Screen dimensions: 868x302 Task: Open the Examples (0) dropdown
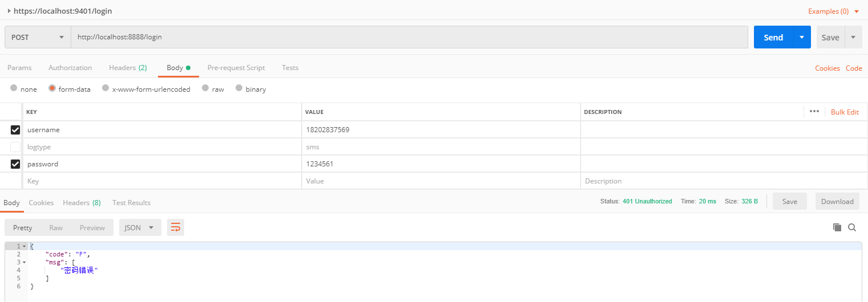coord(833,11)
